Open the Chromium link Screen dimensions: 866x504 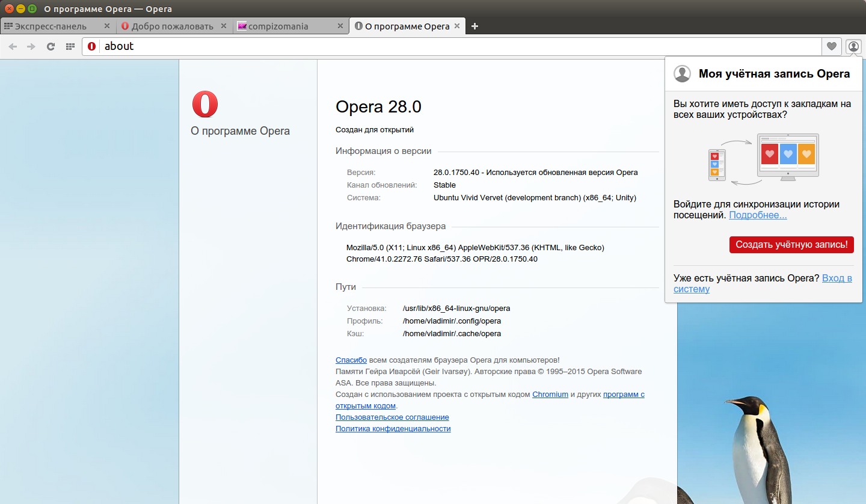(550, 395)
